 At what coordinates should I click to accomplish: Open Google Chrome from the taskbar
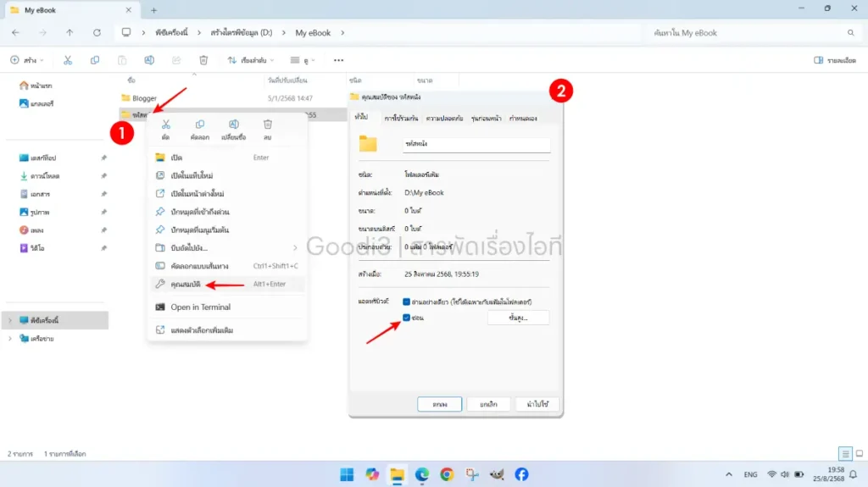tap(447, 474)
